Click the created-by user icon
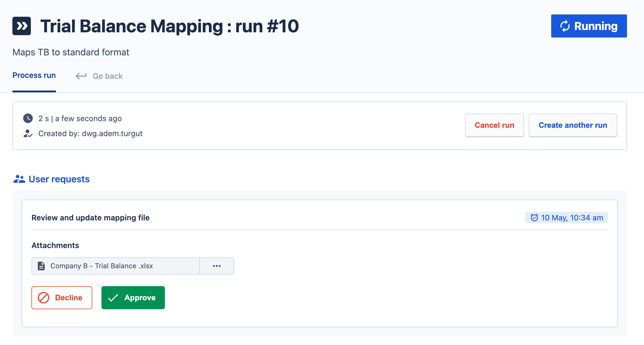Screen dimensions: 644x345 (x=28, y=134)
